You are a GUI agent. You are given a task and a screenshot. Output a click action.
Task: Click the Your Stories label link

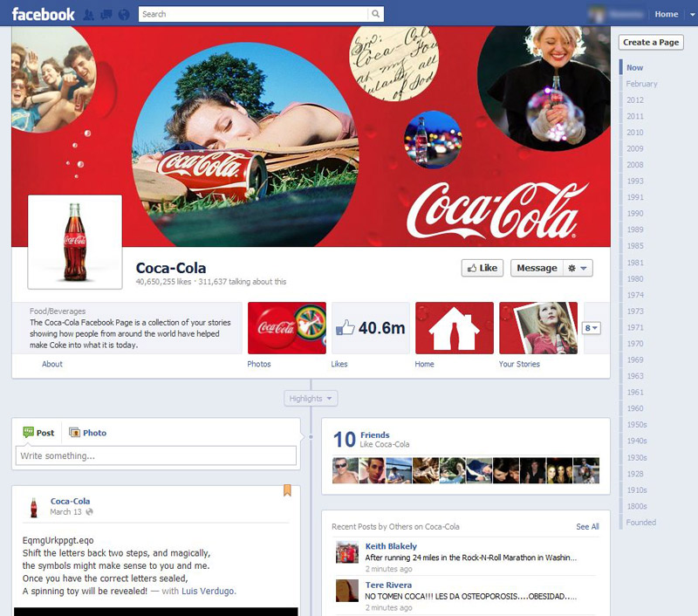519,364
